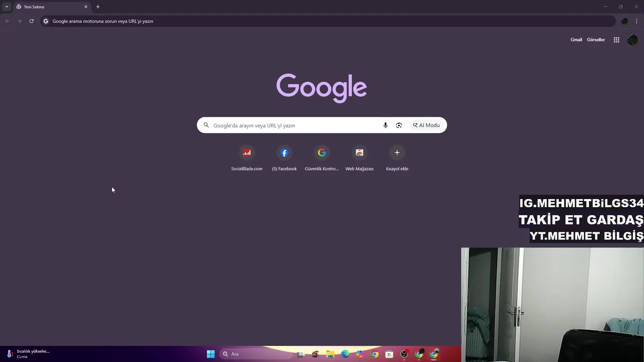Click the Google search box

tap(321, 125)
